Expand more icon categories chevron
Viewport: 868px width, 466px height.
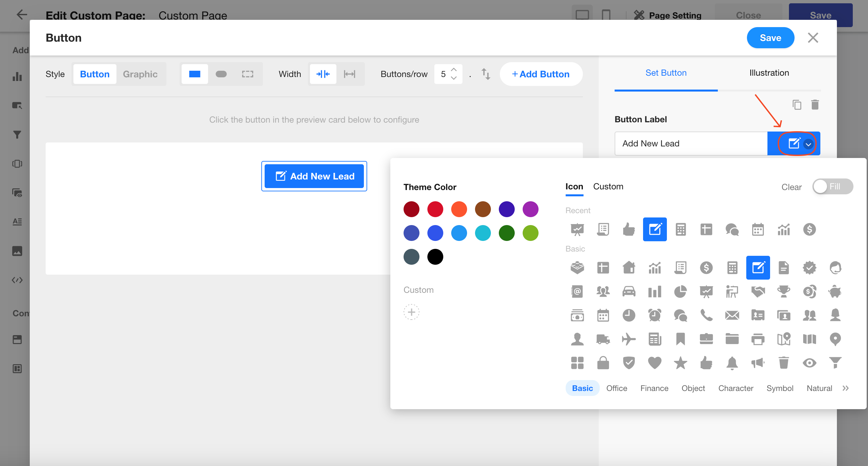(x=846, y=388)
